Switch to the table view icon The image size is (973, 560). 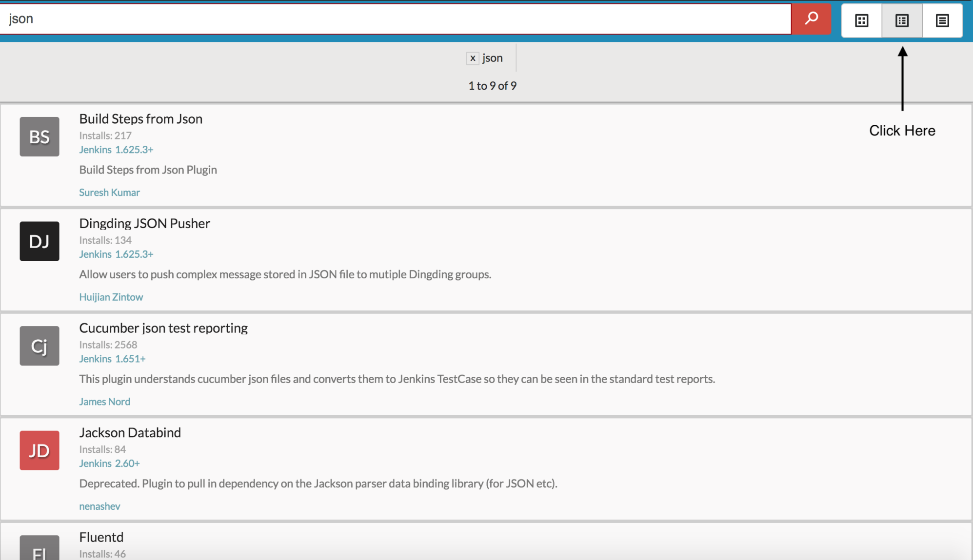pyautogui.click(x=942, y=20)
